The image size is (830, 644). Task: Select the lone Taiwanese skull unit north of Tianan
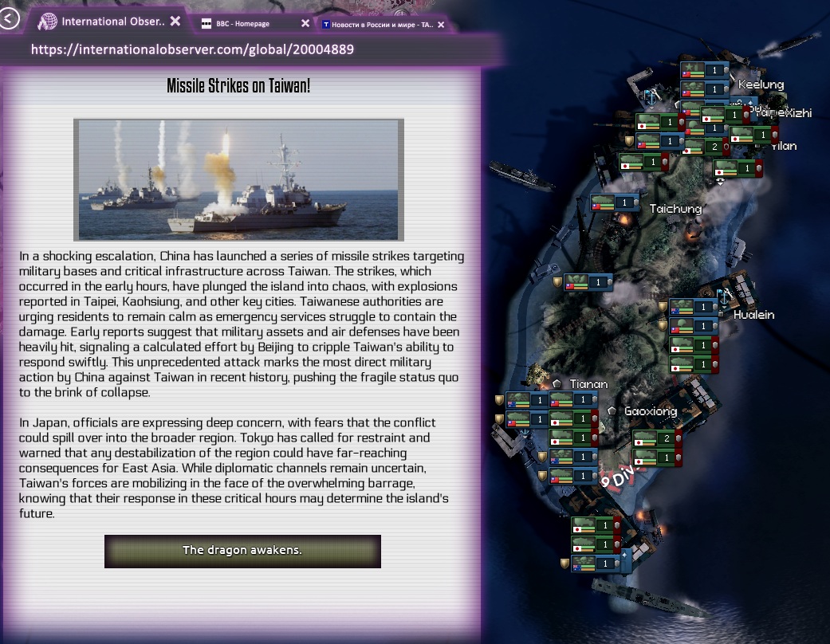coord(588,282)
